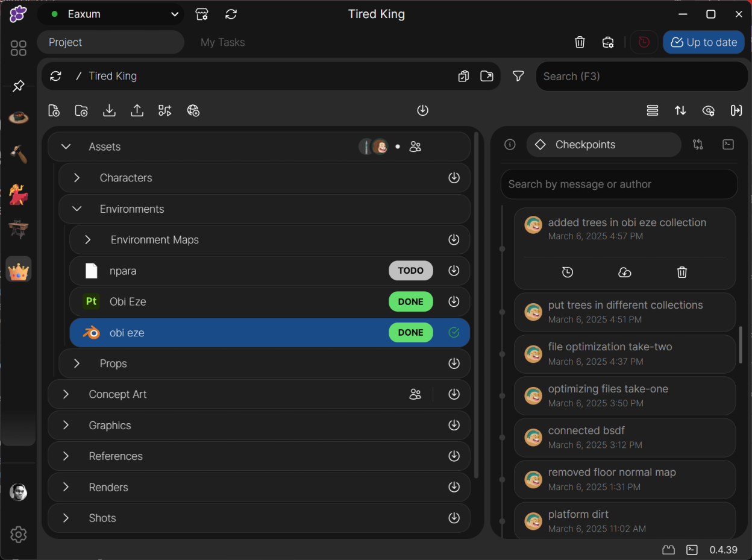752x560 pixels.
Task: Switch to the My Tasks tab
Action: [222, 42]
